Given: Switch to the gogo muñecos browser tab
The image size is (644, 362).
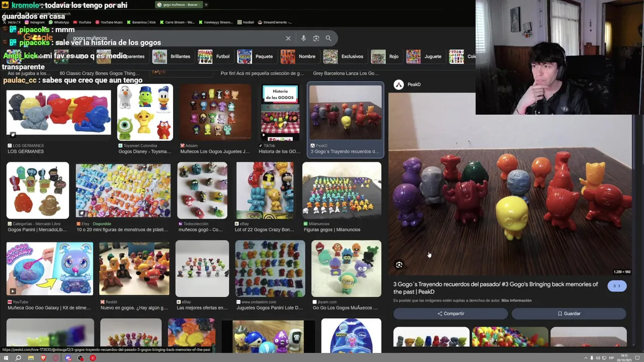Looking at the screenshot, I should pyautogui.click(x=178, y=5).
